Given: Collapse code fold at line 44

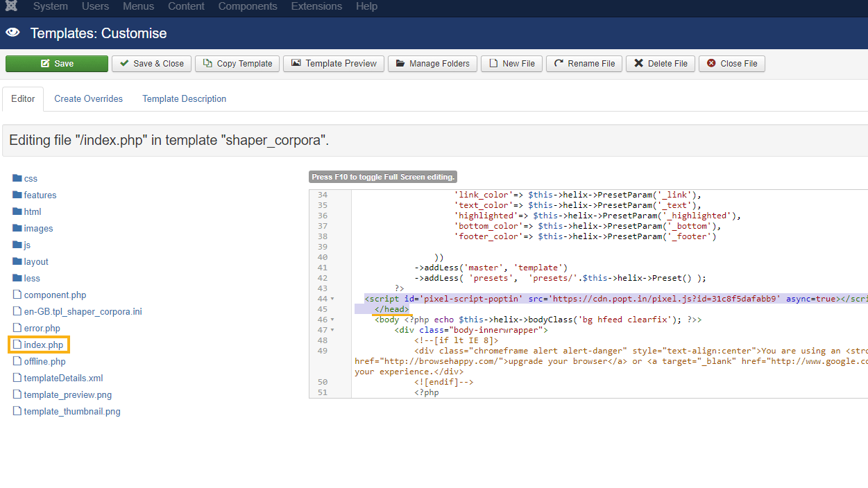Looking at the screenshot, I should (x=332, y=299).
